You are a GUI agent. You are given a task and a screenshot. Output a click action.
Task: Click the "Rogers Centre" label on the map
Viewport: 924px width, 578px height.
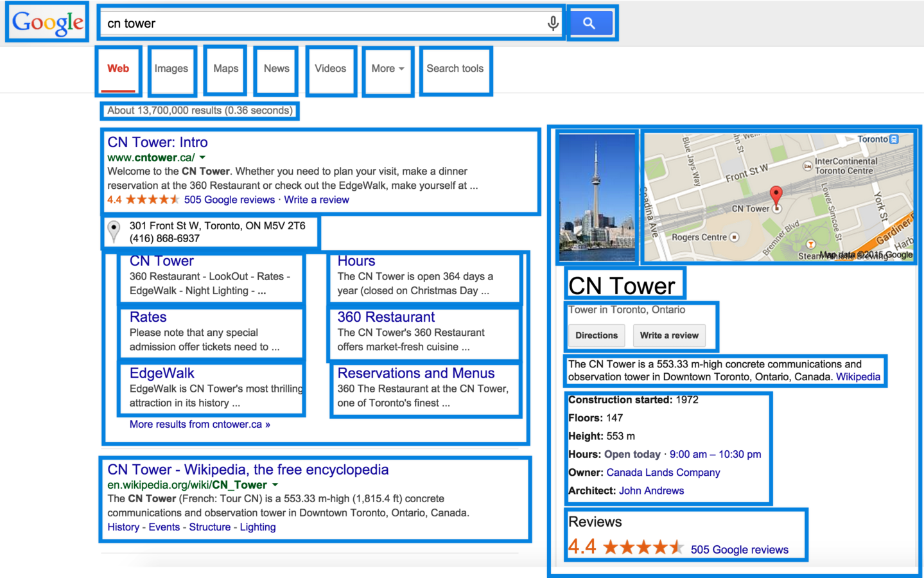pyautogui.click(x=699, y=237)
